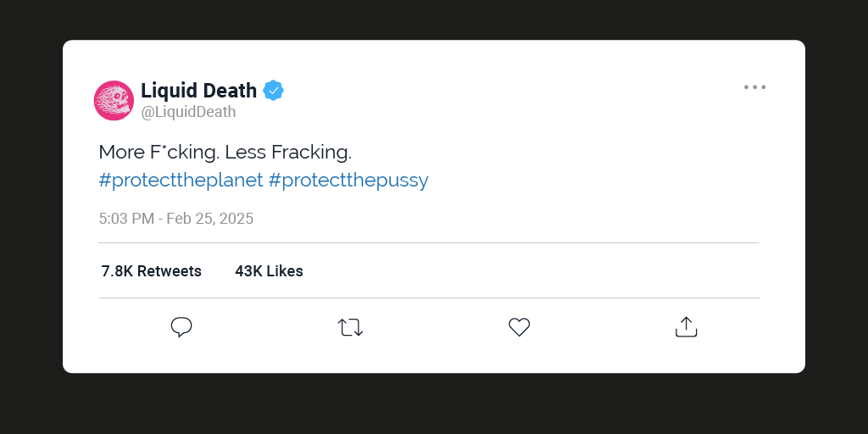Open the #protectthepussy hashtag

click(x=348, y=181)
